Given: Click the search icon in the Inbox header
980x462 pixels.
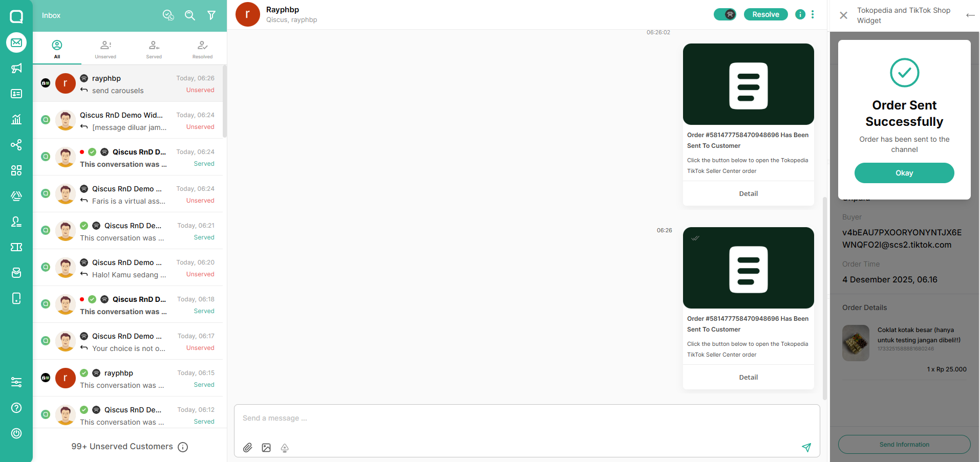Looking at the screenshot, I should (190, 15).
